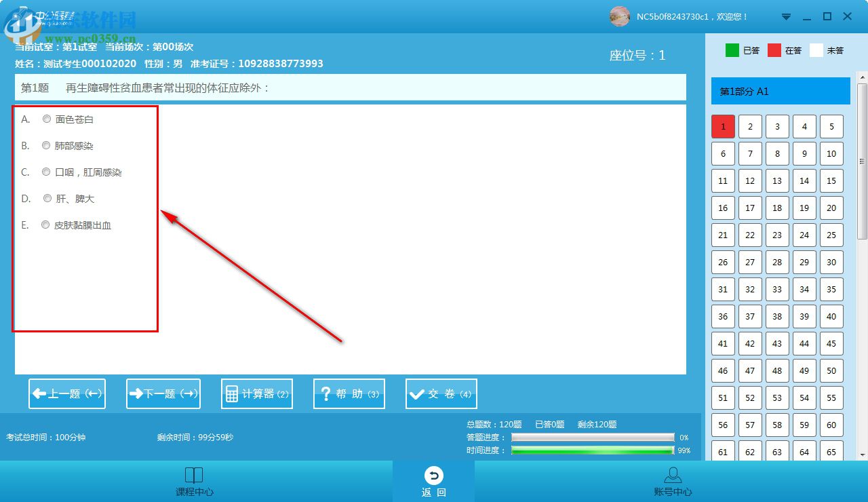Click the 剩余时间 remaining time text

click(195, 438)
